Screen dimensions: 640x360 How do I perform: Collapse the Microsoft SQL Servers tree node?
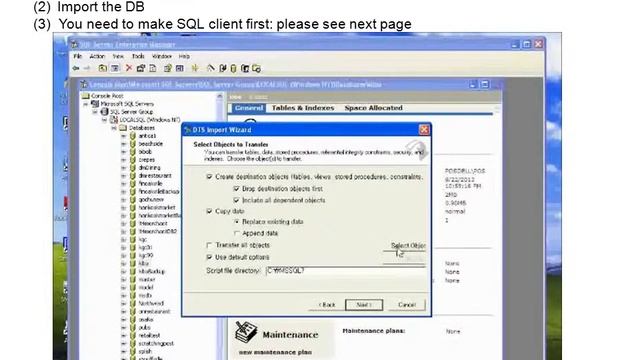click(x=86, y=104)
